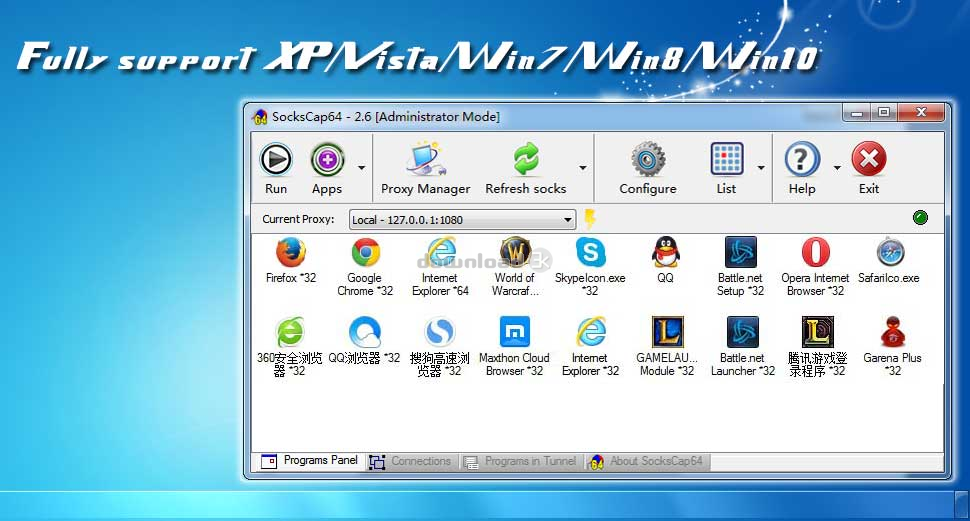This screenshot has width=970, height=521.
Task: Click Refresh socks
Action: click(x=526, y=168)
